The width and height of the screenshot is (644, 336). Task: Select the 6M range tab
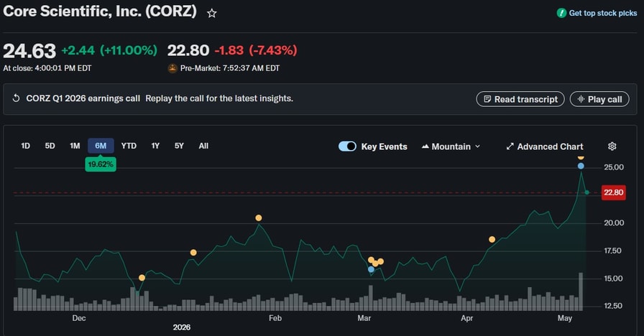coord(101,146)
